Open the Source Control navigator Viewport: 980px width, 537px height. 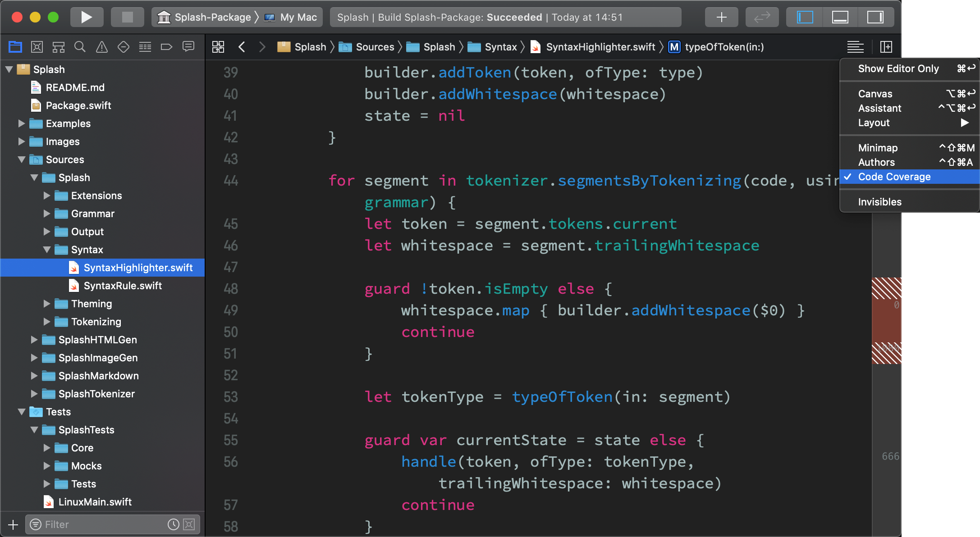37,46
